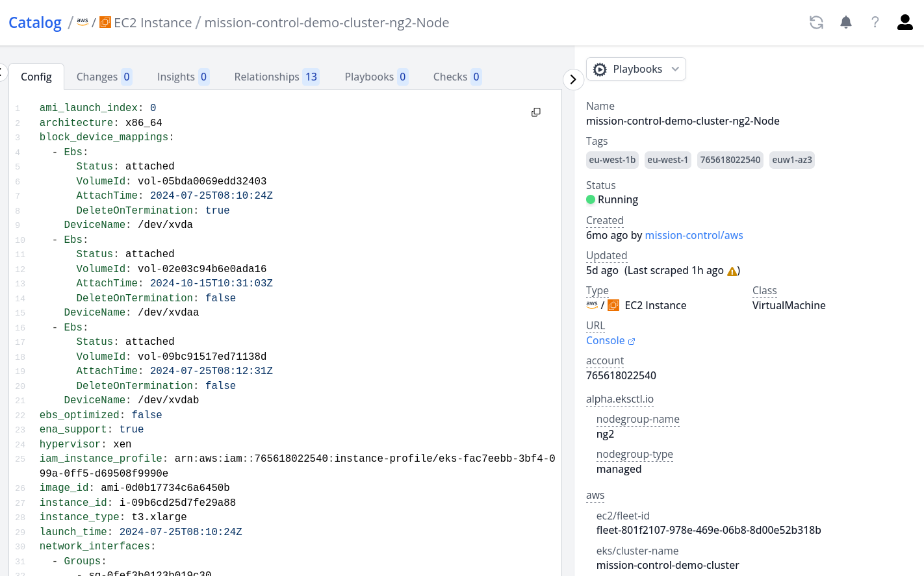Click the warning icon beside Last scraped
924x576 pixels.
[x=732, y=271]
